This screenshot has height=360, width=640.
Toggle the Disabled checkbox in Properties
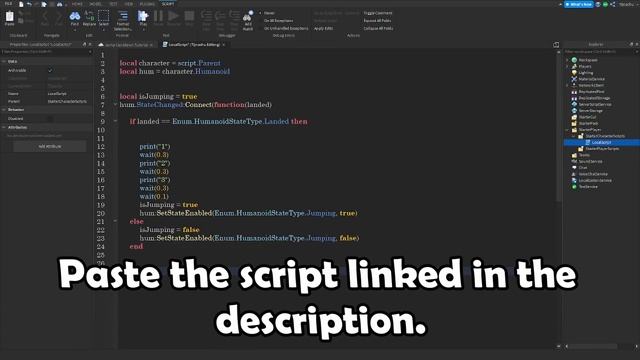tap(50, 118)
